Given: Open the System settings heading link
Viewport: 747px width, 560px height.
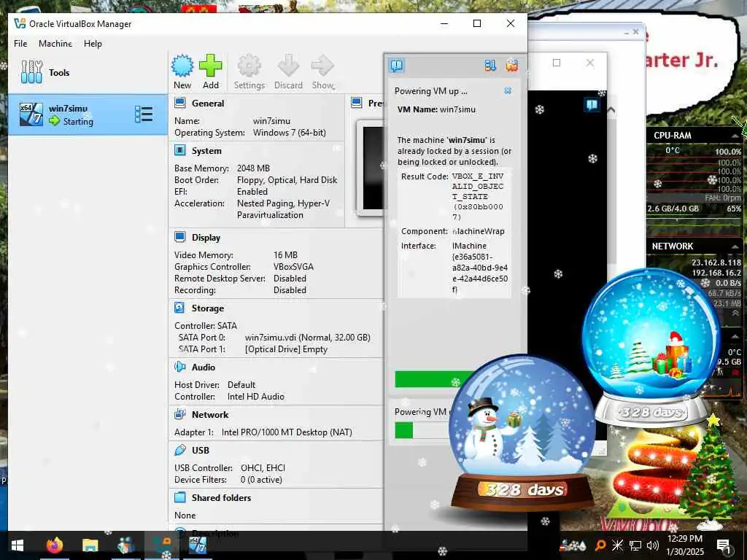Looking at the screenshot, I should point(206,151).
